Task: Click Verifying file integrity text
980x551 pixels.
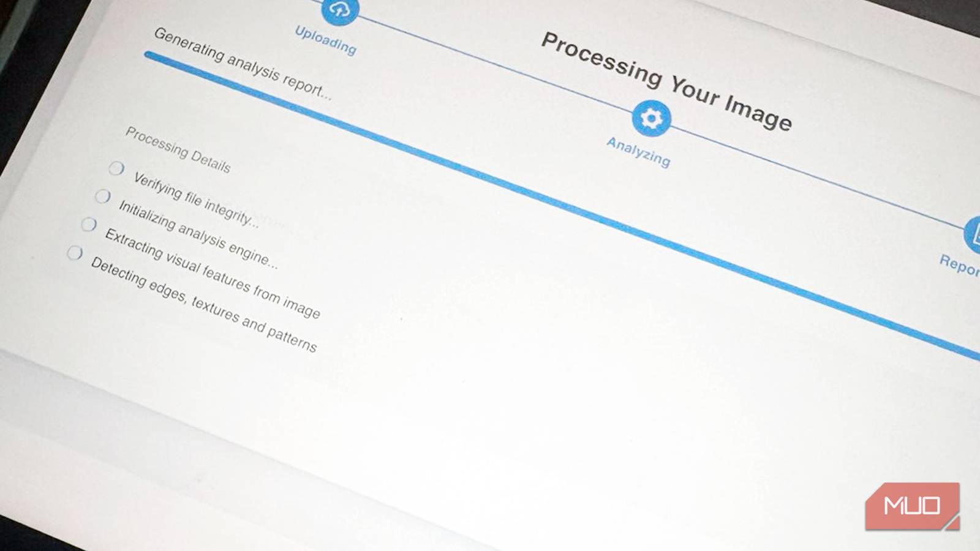Action: [196, 200]
